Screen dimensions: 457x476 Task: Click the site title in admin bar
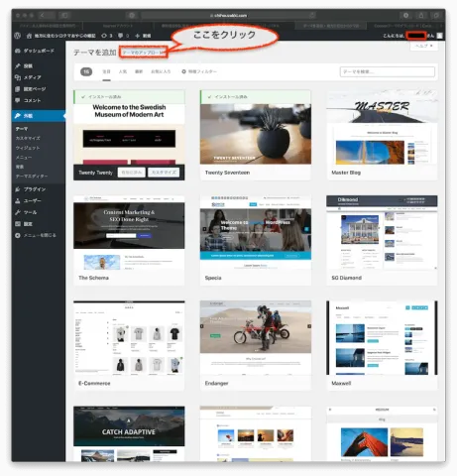64,36
